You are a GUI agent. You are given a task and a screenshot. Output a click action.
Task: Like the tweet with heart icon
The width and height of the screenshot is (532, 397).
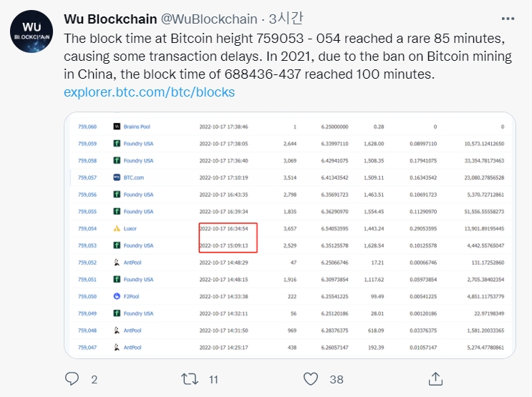[311, 378]
